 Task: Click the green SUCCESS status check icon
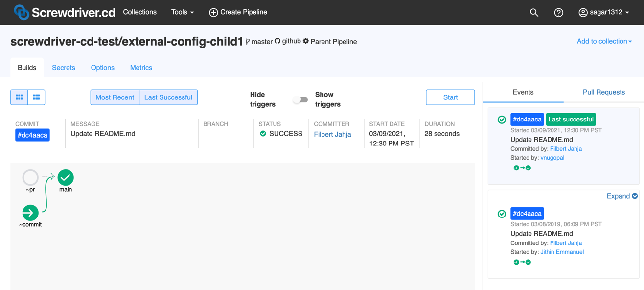[263, 134]
